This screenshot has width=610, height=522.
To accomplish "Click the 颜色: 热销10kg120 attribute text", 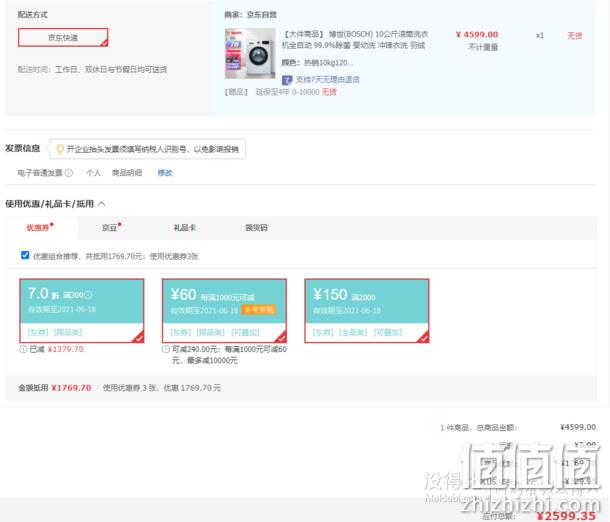I will tap(317, 63).
